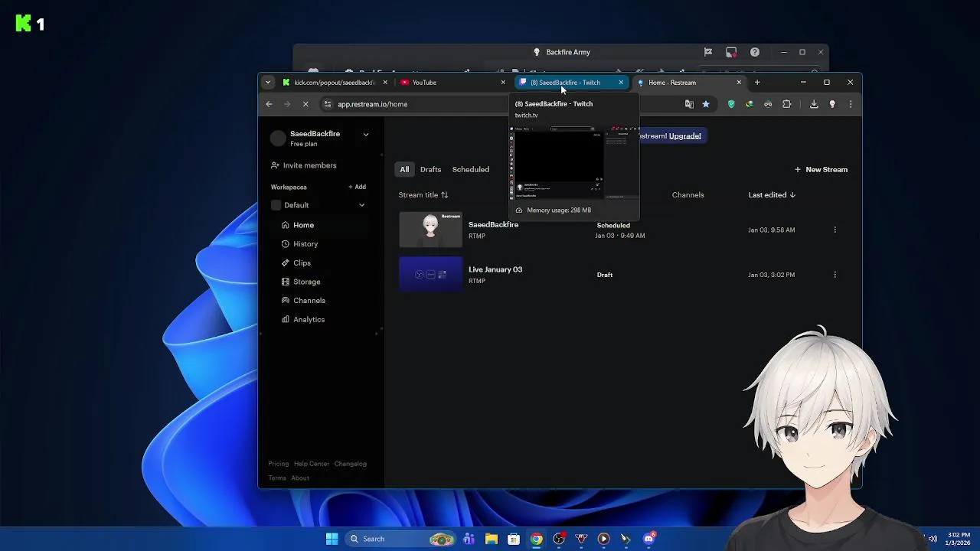Viewport: 980px width, 551px height.
Task: Open Discord from the taskbar
Action: click(649, 539)
